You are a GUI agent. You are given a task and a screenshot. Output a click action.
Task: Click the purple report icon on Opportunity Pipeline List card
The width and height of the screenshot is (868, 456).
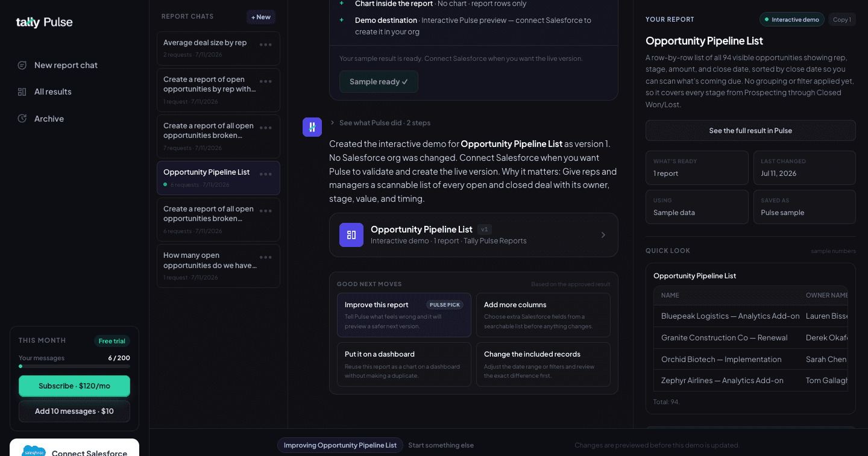[x=351, y=235]
